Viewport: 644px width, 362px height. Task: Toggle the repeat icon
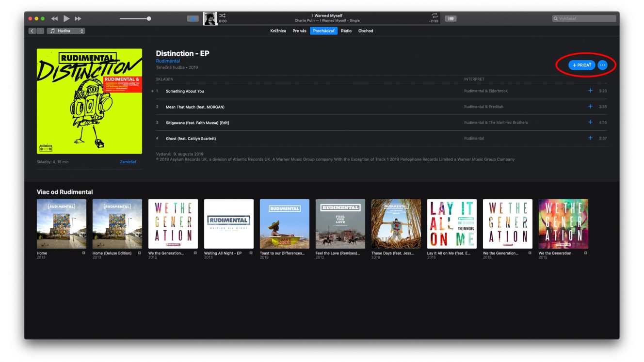coord(435,16)
